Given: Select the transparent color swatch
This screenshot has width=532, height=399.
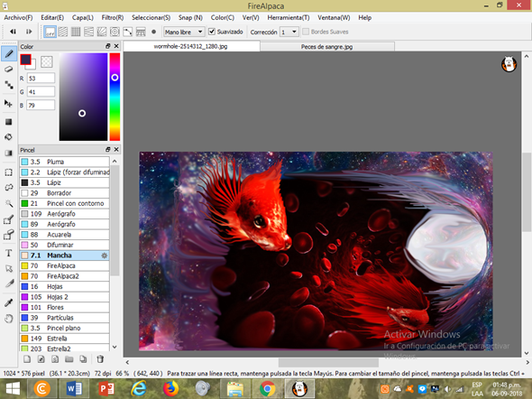Looking at the screenshot, I should [x=47, y=61].
